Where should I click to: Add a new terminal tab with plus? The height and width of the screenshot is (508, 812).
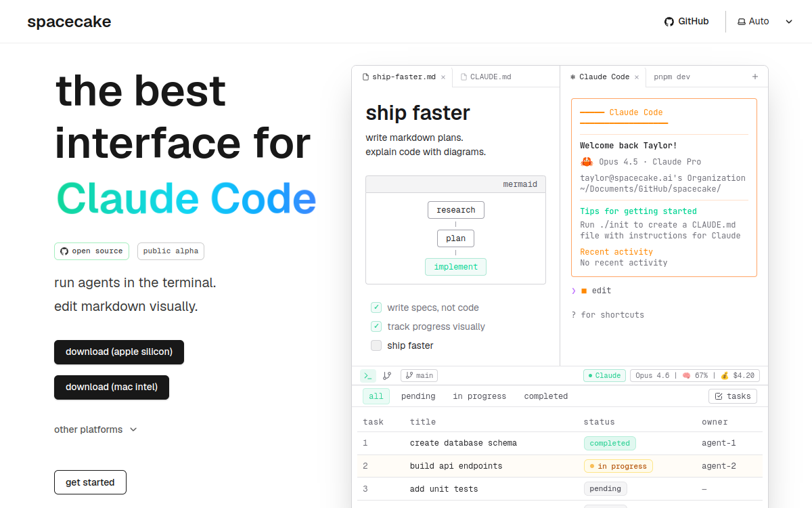755,77
